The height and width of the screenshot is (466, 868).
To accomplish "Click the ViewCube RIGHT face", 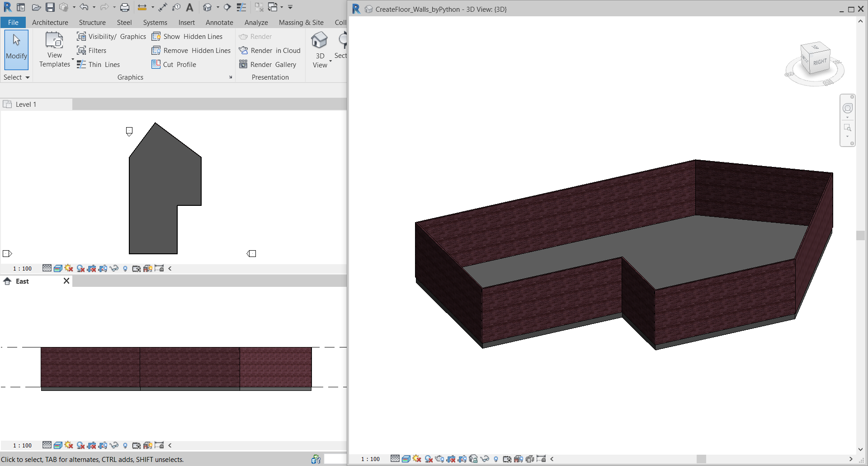I will [x=820, y=62].
